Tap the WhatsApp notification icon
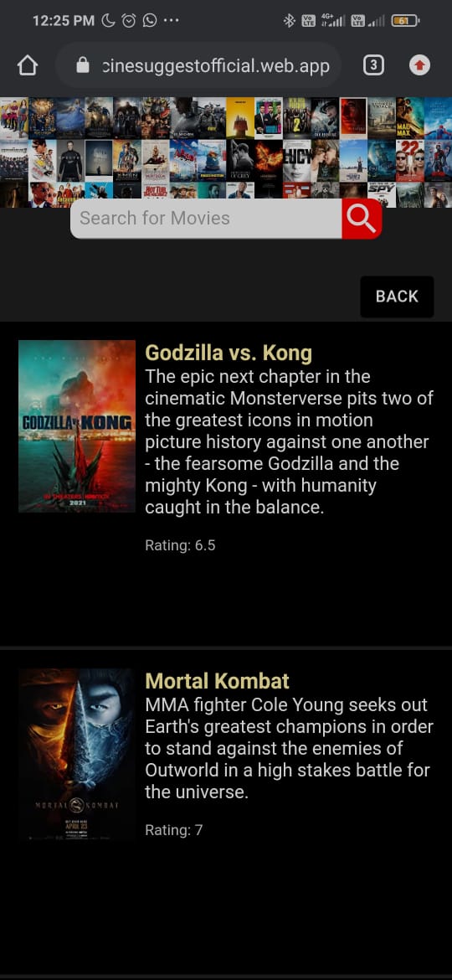 tap(150, 21)
